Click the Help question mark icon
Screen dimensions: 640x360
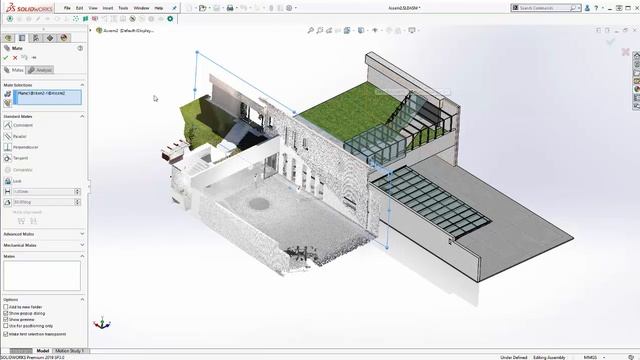596,8
